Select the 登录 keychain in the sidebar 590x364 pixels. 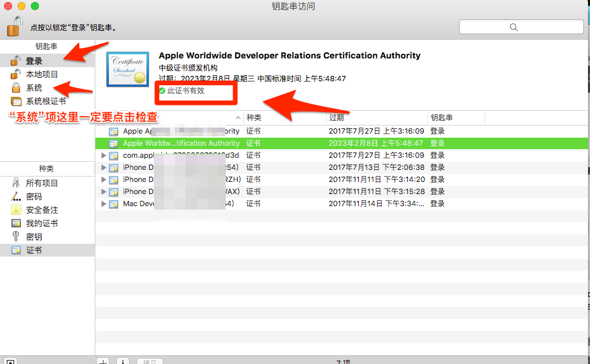(x=48, y=61)
